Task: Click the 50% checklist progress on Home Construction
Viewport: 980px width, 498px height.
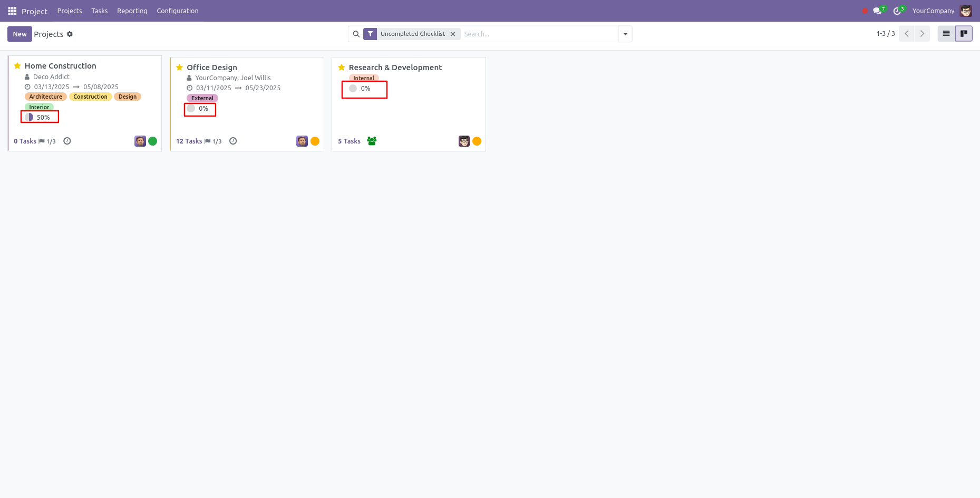Action: coord(38,117)
